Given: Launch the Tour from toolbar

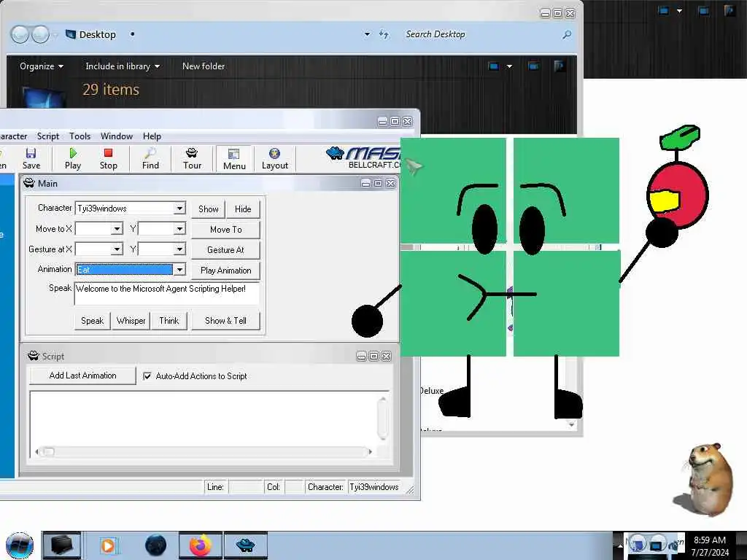Looking at the screenshot, I should [192, 158].
